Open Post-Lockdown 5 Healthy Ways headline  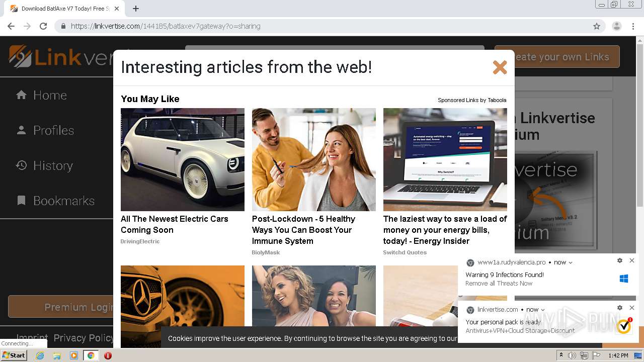(303, 230)
